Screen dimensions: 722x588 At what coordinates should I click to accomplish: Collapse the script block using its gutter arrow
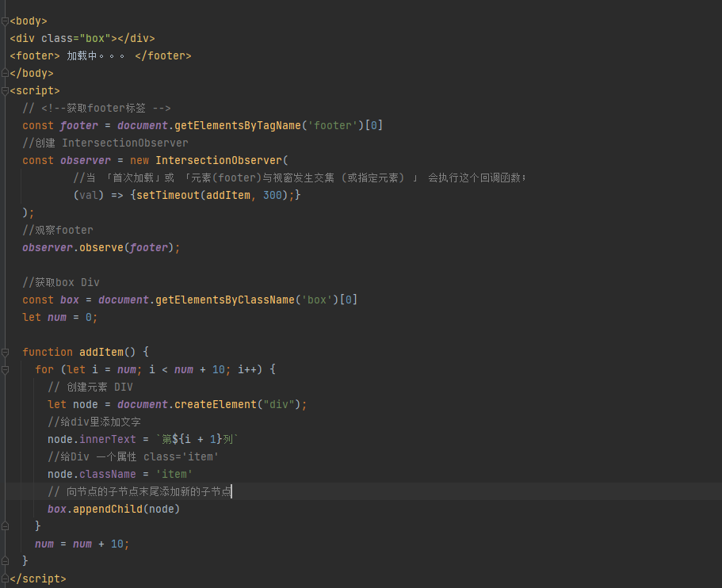(x=4, y=90)
